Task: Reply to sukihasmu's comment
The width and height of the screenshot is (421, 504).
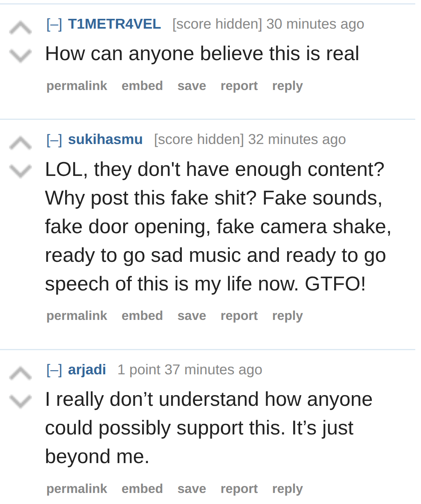Action: coord(287,316)
